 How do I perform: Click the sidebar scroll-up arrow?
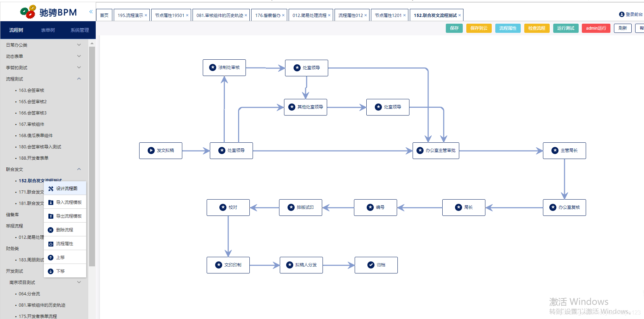pos(92,43)
